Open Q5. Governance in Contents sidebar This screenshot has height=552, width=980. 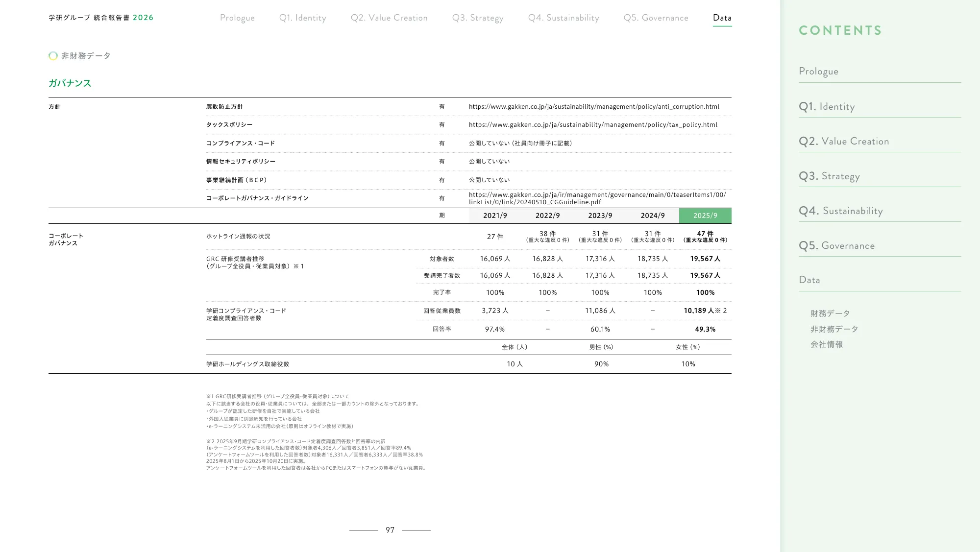836,245
